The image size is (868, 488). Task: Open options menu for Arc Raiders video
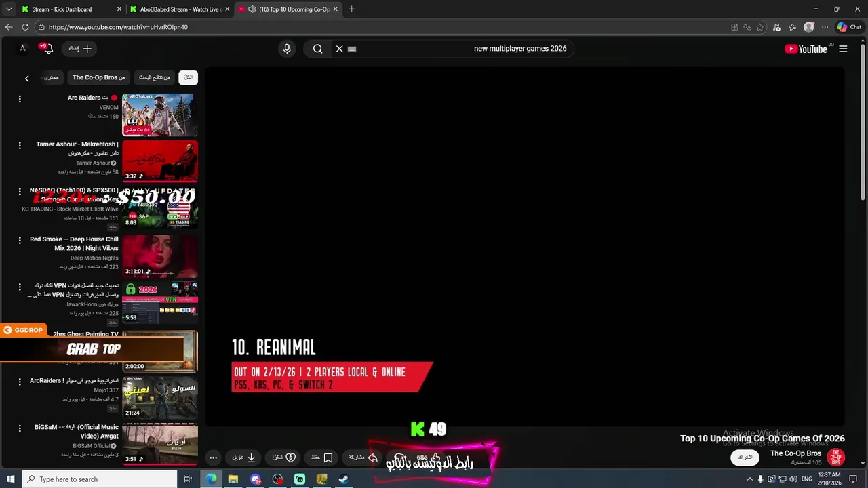pos(20,99)
